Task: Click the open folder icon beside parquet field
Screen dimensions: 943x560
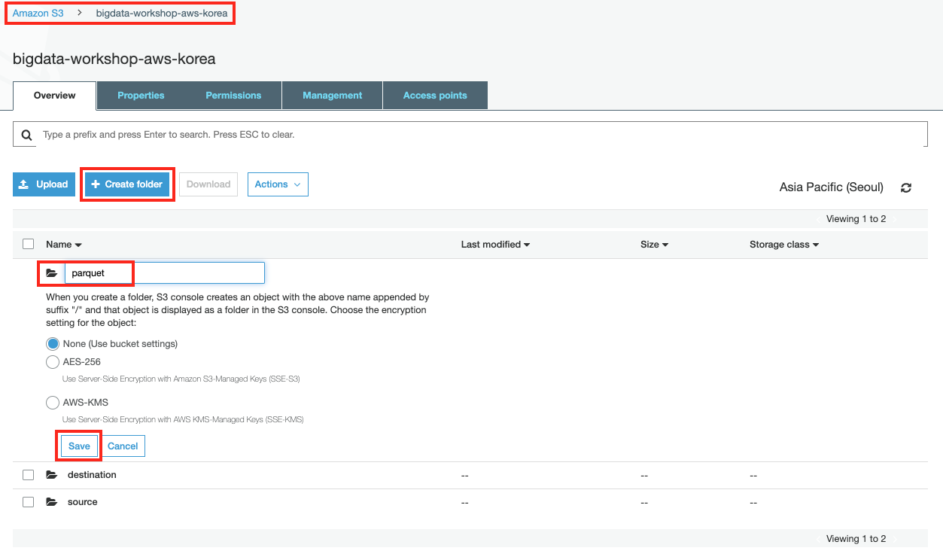Action: [x=51, y=273]
